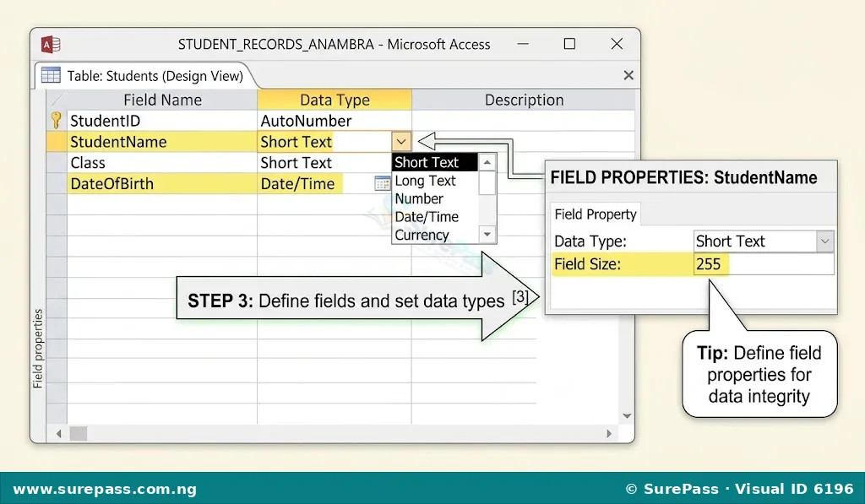
Task: Open the www.surepass.com.ng link
Action: [105, 489]
